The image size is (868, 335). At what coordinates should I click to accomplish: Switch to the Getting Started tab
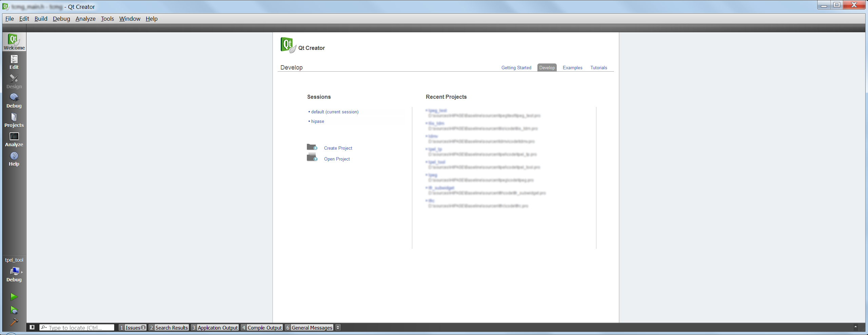coord(516,68)
